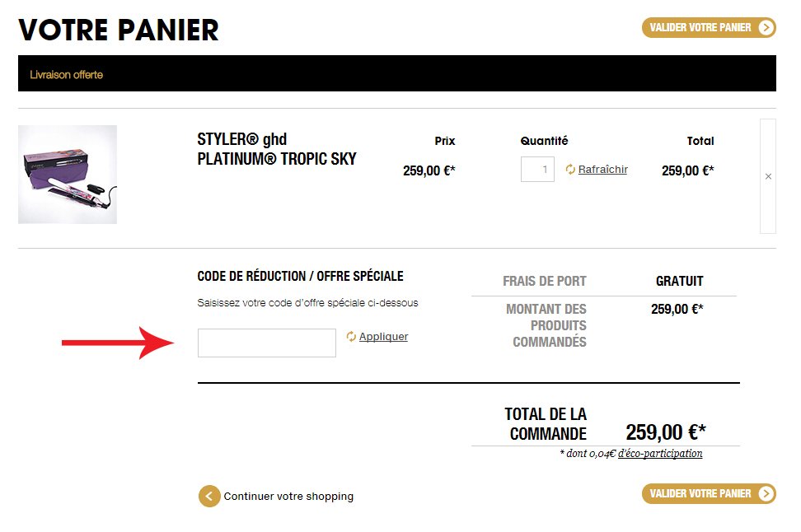Click inside the quantity field showing 1

[x=537, y=170]
